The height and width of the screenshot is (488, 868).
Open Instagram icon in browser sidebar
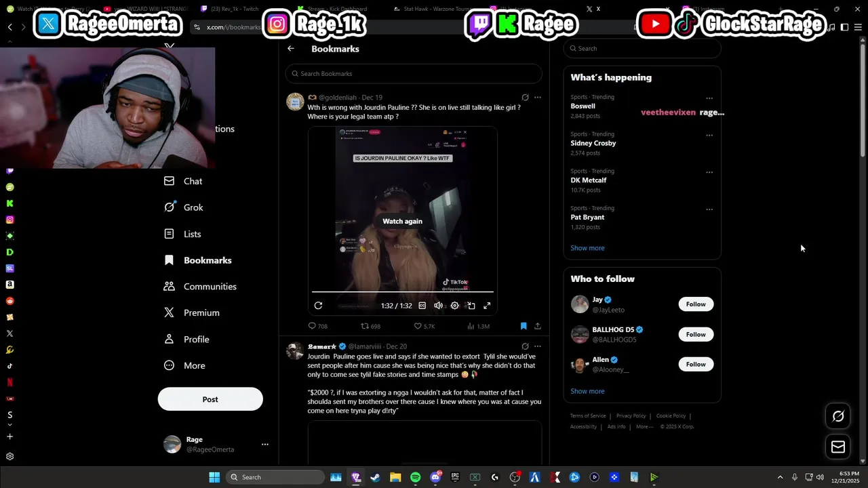click(9, 220)
